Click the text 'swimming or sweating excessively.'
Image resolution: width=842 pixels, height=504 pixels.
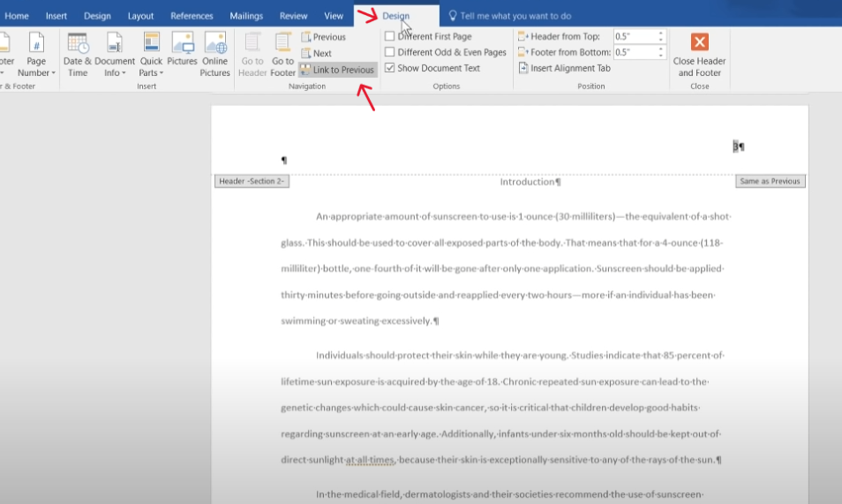tap(357, 321)
